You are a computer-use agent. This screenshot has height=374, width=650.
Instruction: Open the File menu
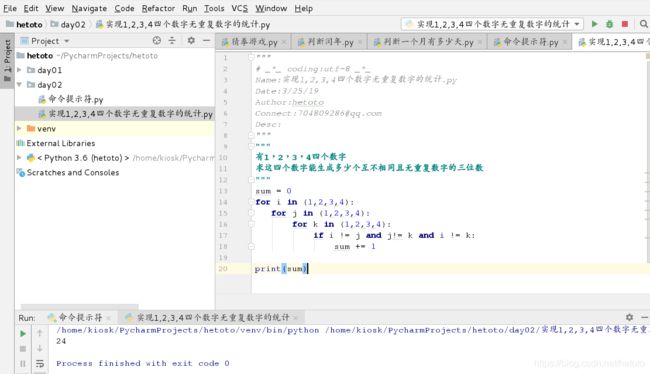point(10,8)
